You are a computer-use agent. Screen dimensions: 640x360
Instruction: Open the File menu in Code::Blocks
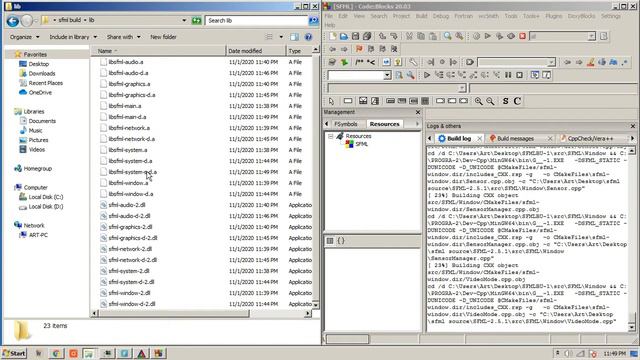point(329,16)
